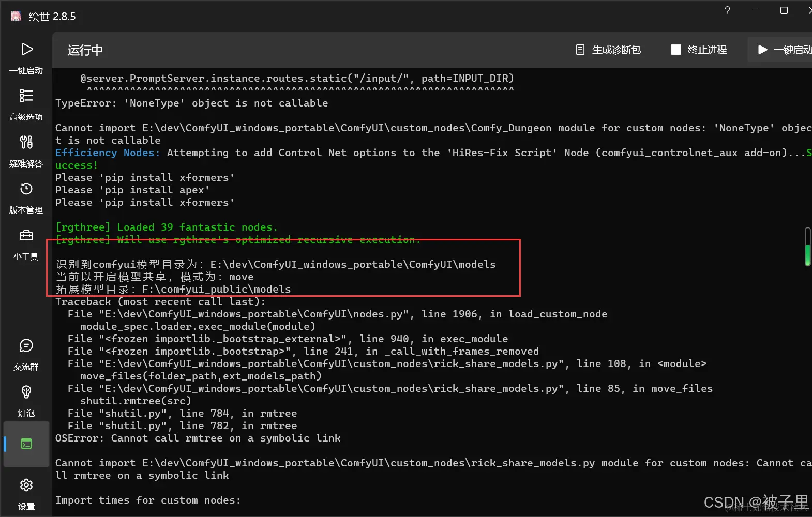The image size is (812, 517).
Task: Click the 'File "shutil.py", line 784, in rmtree' line
Action: click(x=182, y=413)
